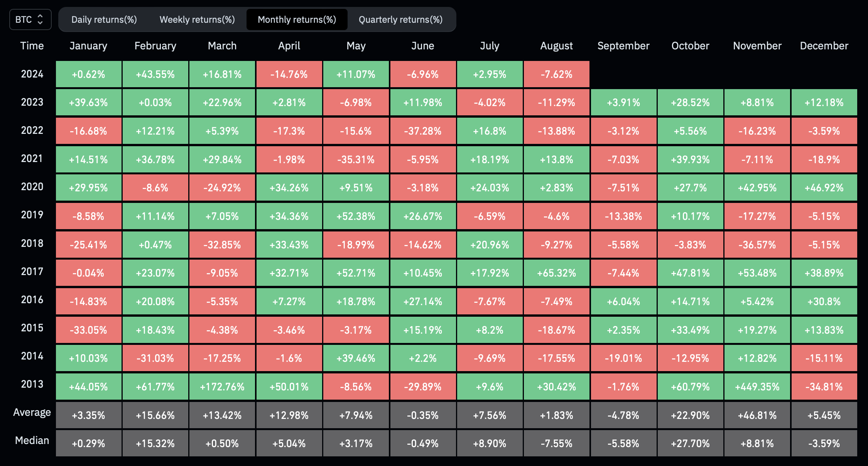Viewport: 868px width, 466px height.
Task: Open the BTC coin selector dropdown
Action: click(x=30, y=20)
